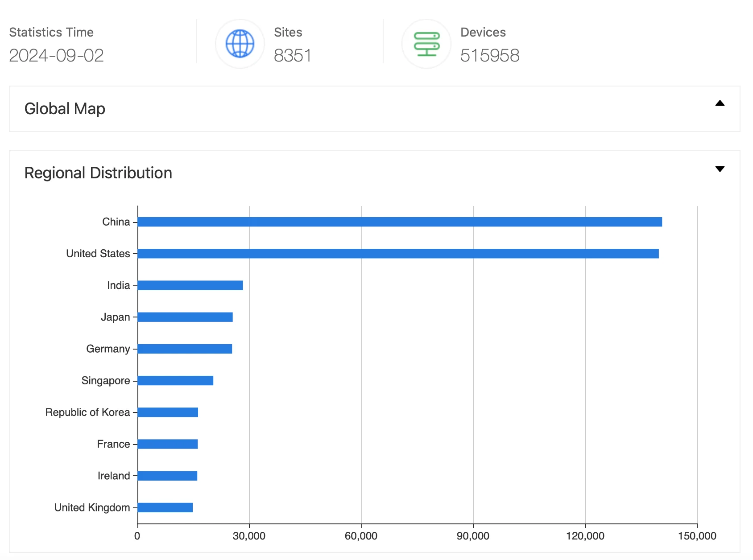This screenshot has width=753, height=560.
Task: Click the Germany axis label
Action: (x=108, y=349)
